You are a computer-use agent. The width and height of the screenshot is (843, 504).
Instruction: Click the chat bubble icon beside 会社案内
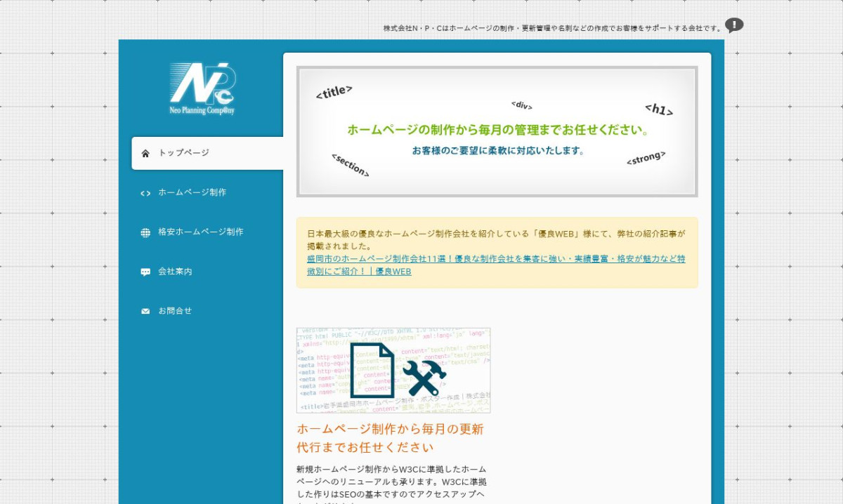coord(145,272)
